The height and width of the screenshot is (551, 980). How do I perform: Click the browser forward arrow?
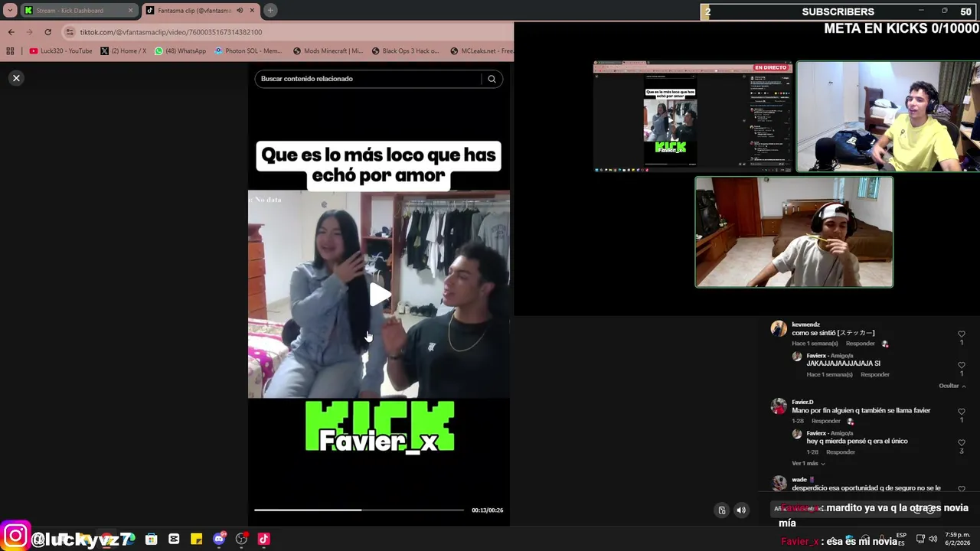tap(29, 32)
